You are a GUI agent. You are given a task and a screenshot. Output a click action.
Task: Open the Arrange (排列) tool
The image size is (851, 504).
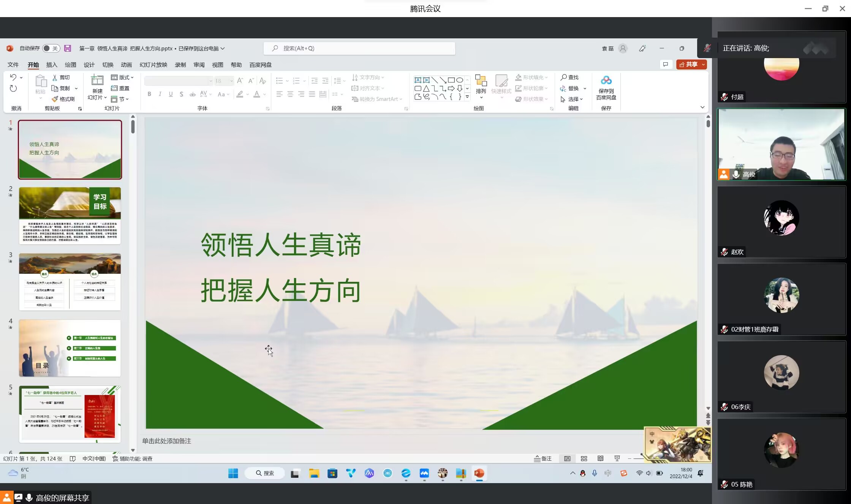481,84
